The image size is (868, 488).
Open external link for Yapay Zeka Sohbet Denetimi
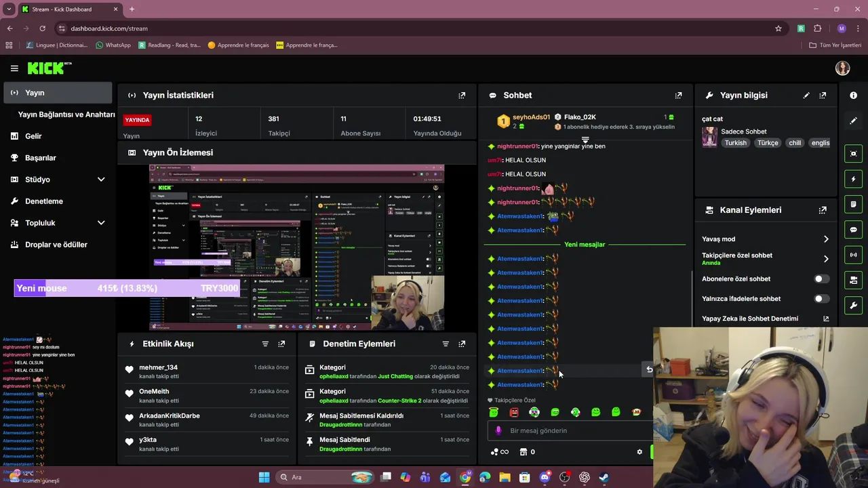pyautogui.click(x=826, y=319)
